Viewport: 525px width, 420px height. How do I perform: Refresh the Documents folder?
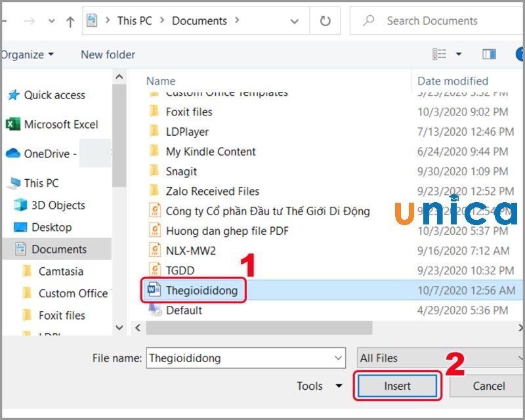point(325,21)
